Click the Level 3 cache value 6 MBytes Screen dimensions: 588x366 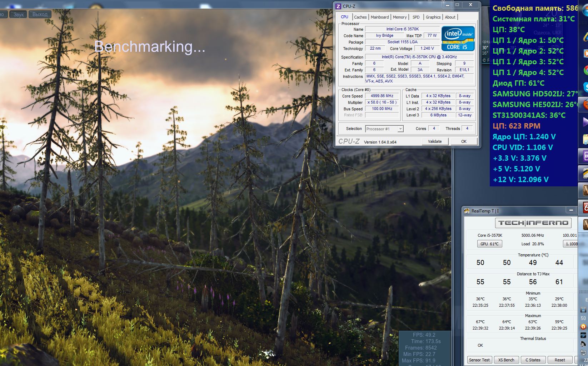click(x=438, y=115)
